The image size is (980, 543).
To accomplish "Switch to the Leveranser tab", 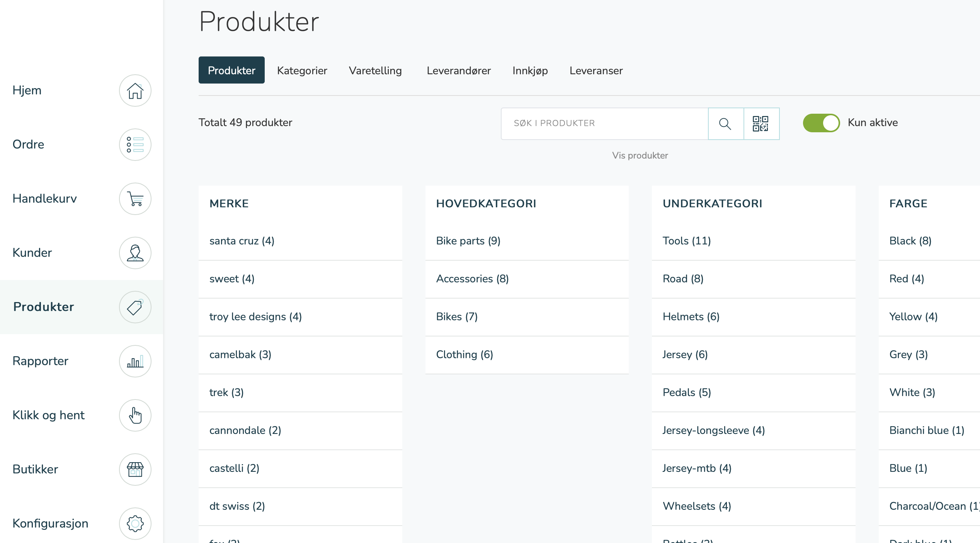I will click(596, 70).
